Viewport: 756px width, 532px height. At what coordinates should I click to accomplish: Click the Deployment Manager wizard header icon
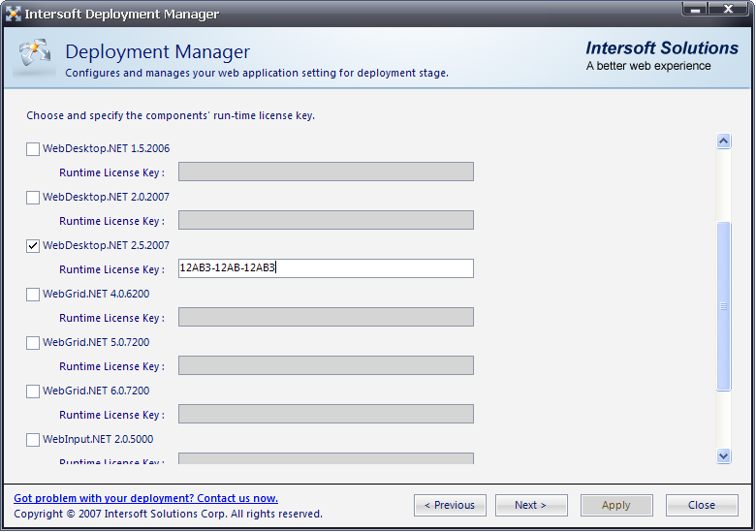coord(34,57)
